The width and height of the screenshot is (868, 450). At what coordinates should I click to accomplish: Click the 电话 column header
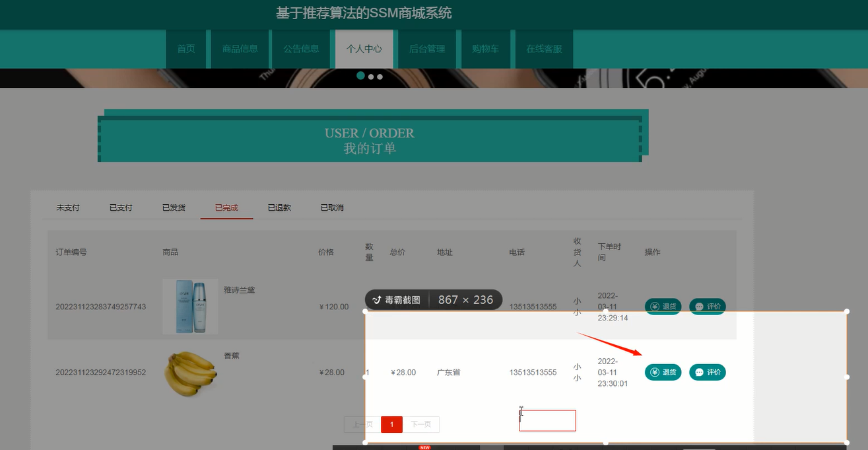(517, 252)
